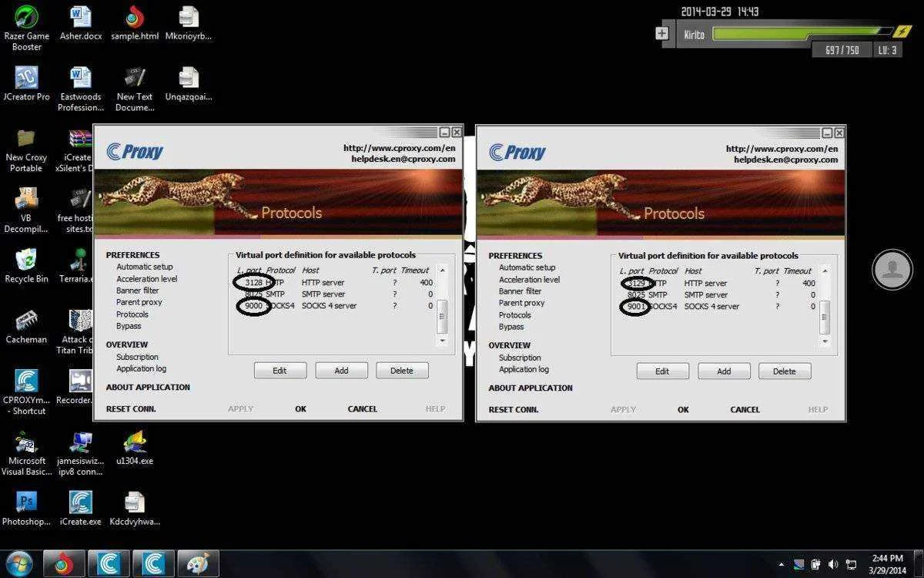
Task: Select Protocols in the left CProxy window
Action: pyautogui.click(x=132, y=314)
